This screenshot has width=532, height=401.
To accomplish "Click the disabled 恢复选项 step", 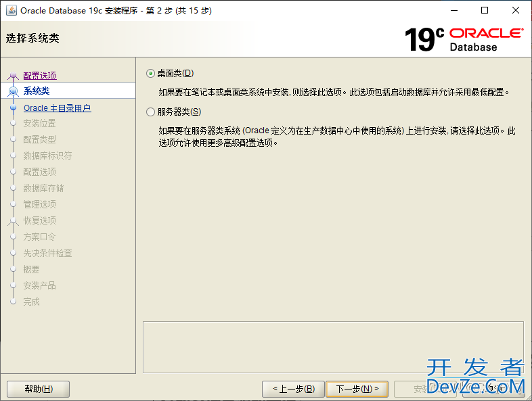I will (39, 220).
